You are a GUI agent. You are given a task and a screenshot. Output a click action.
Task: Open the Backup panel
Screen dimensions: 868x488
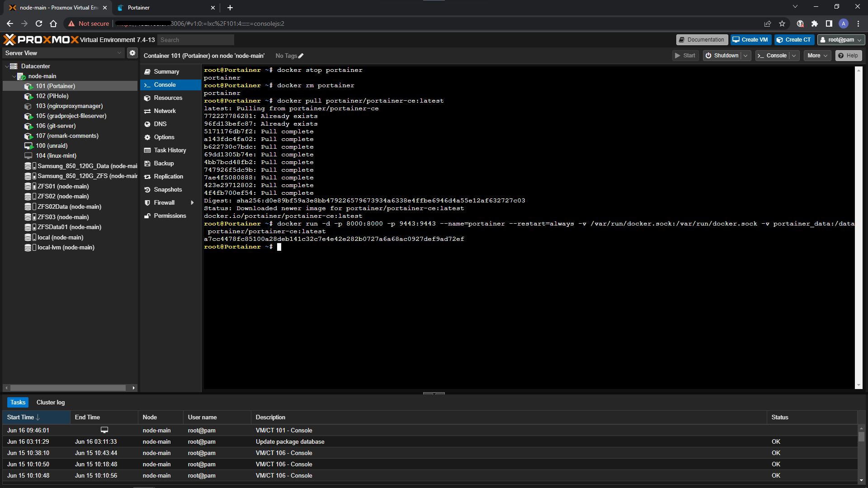(170, 163)
